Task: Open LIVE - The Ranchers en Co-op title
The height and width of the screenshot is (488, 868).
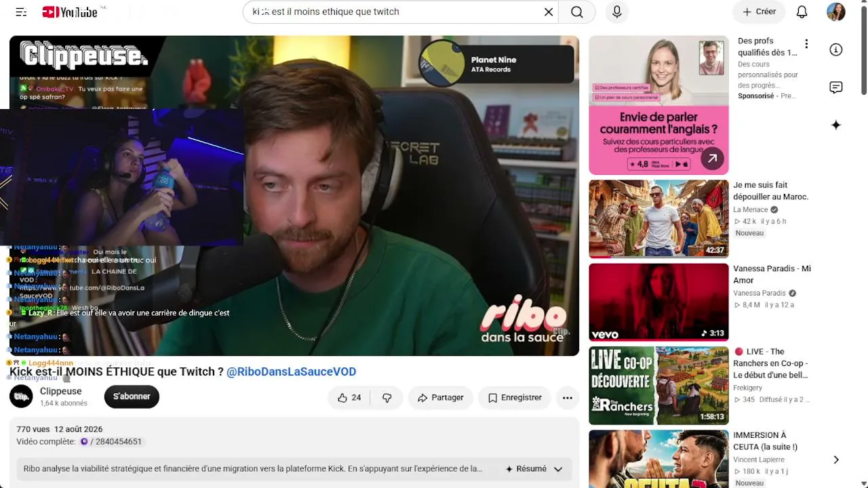Action: [771, 363]
